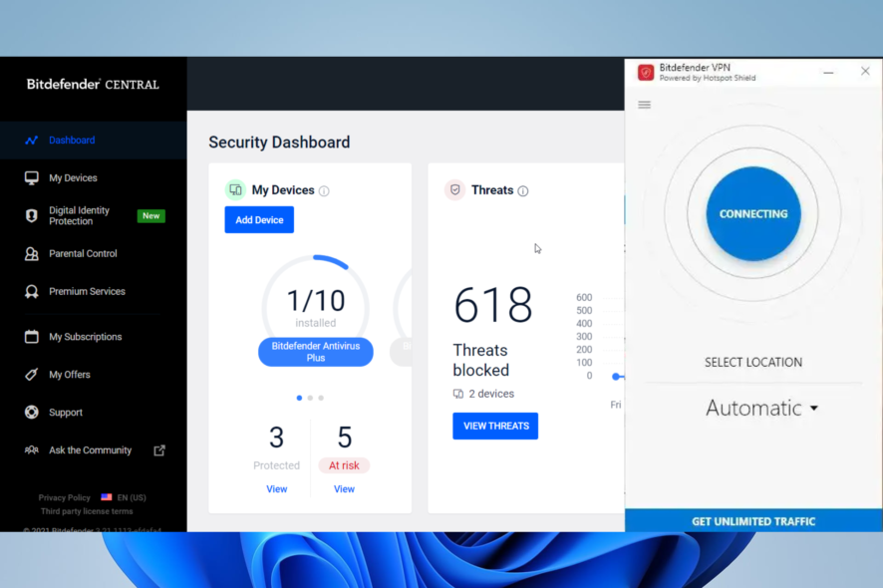Click the My Devices monitor icon

pyautogui.click(x=32, y=178)
